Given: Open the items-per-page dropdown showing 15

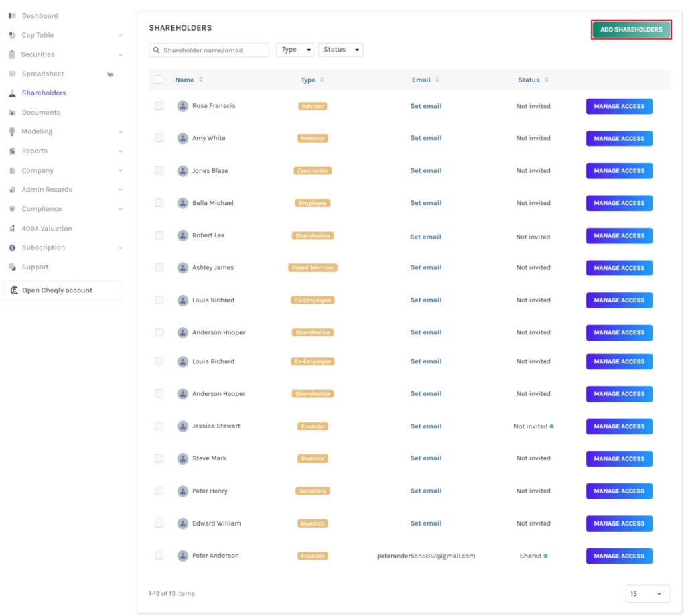Looking at the screenshot, I should (x=647, y=594).
